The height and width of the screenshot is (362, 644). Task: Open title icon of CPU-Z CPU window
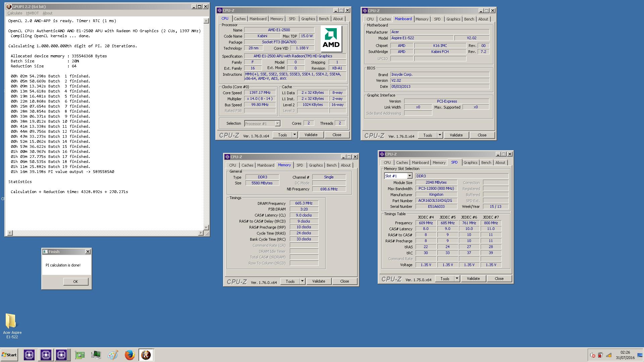click(219, 10)
